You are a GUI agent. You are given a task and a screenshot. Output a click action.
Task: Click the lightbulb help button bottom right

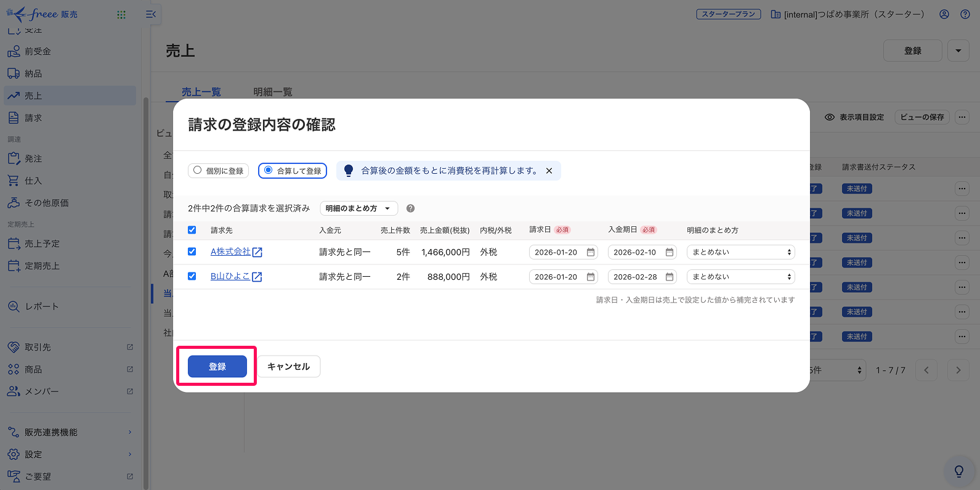(959, 471)
